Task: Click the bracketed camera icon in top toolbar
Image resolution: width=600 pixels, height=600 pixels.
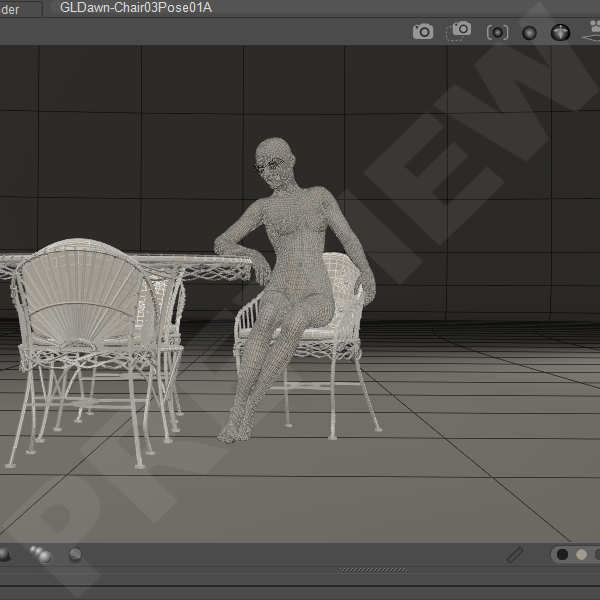Action: tap(497, 32)
